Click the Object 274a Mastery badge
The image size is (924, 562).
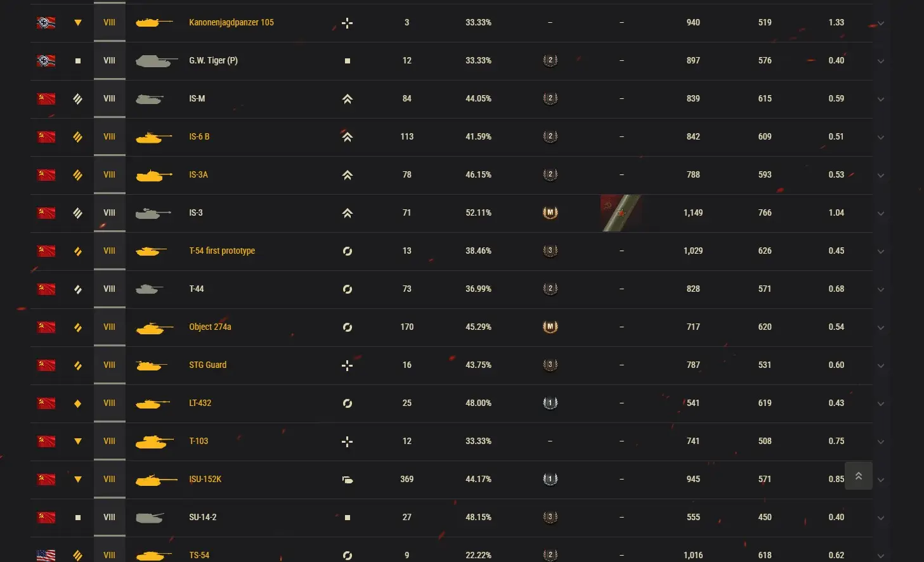(550, 327)
